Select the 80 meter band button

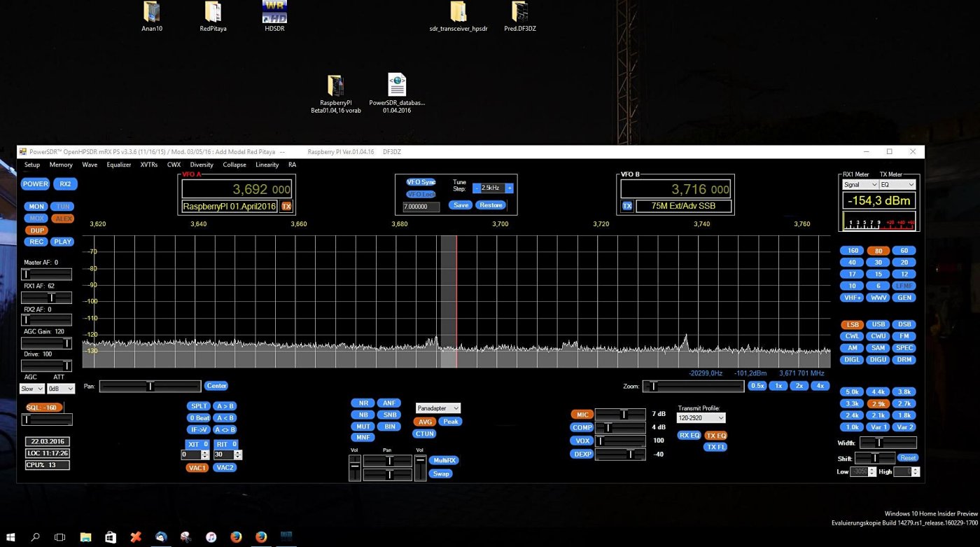pyautogui.click(x=878, y=251)
